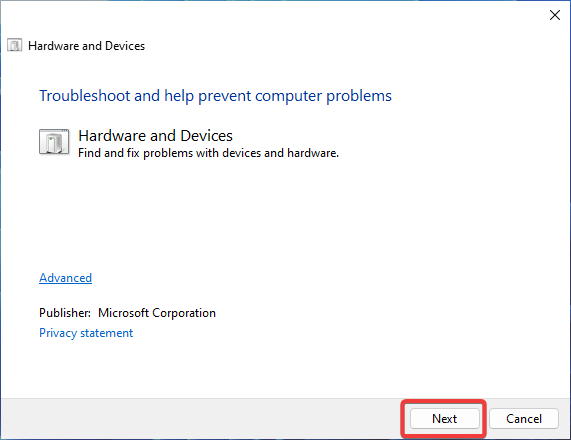
Task: Click the Find and fix problems description
Action: pyautogui.click(x=208, y=153)
